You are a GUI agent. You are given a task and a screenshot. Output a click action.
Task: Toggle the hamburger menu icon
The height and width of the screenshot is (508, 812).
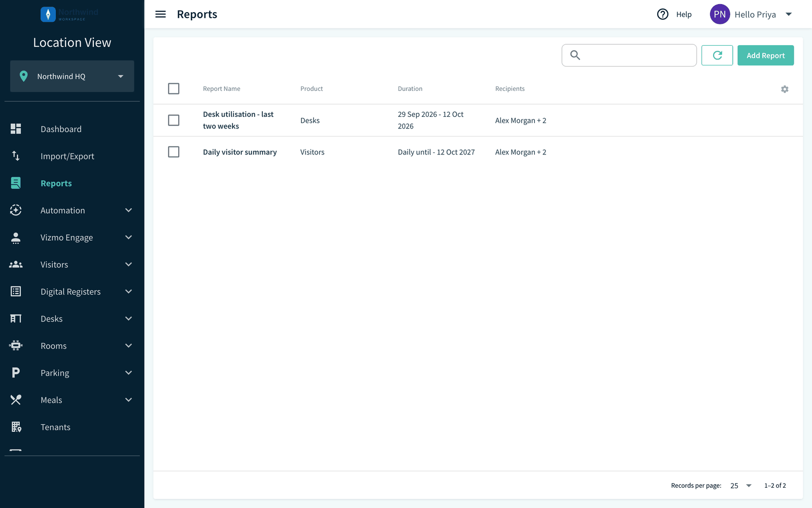[x=160, y=14]
